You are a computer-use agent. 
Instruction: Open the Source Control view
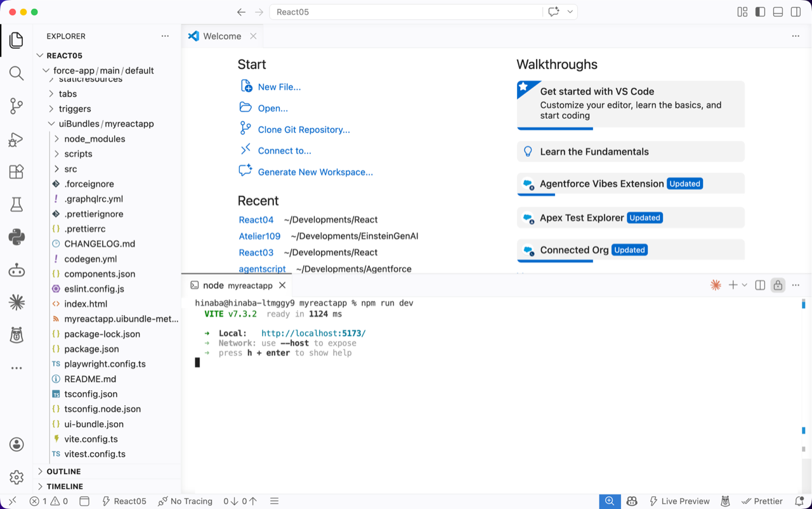click(16, 106)
